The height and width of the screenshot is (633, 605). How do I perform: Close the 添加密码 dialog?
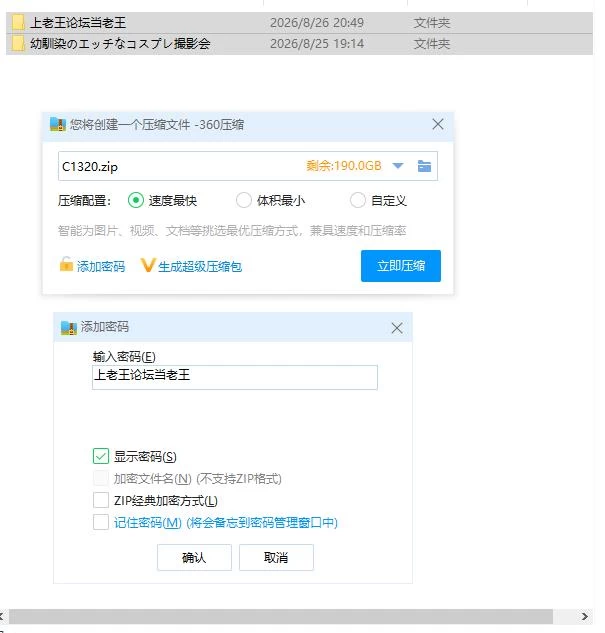(x=397, y=328)
